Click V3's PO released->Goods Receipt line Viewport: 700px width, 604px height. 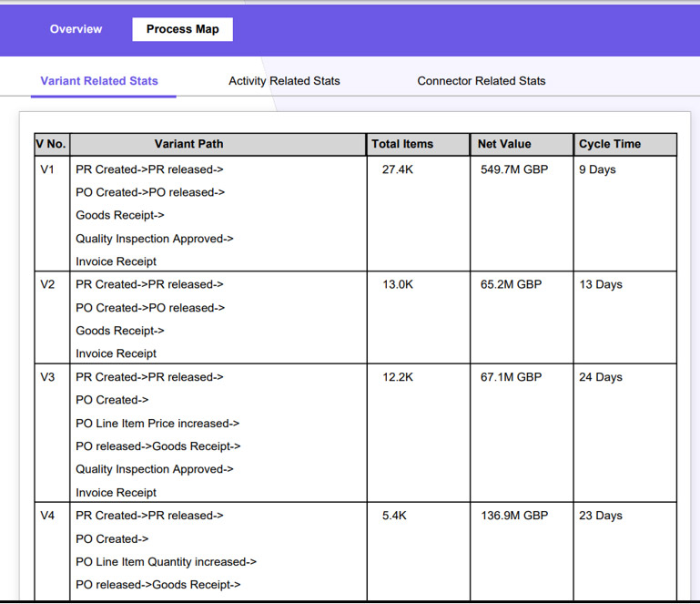click(x=158, y=446)
